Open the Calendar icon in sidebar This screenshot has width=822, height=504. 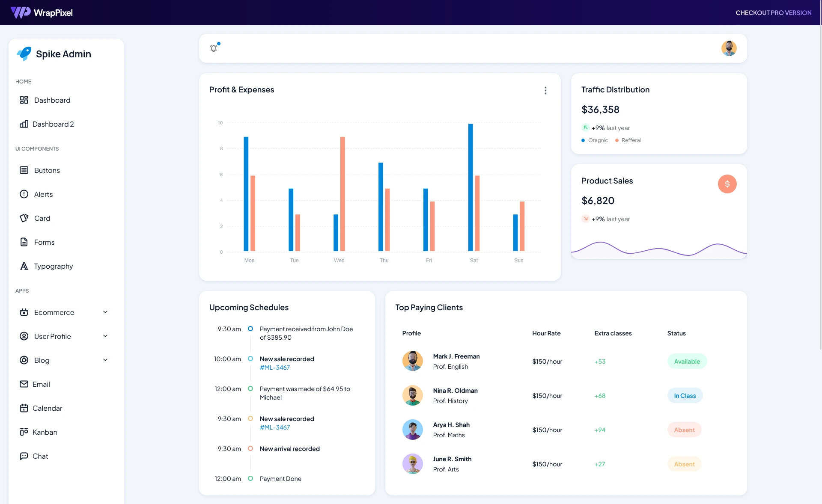click(x=24, y=408)
